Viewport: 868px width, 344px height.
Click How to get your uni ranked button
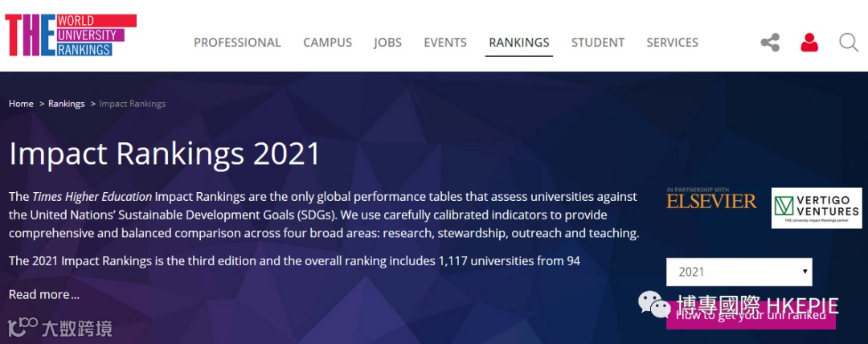click(751, 315)
